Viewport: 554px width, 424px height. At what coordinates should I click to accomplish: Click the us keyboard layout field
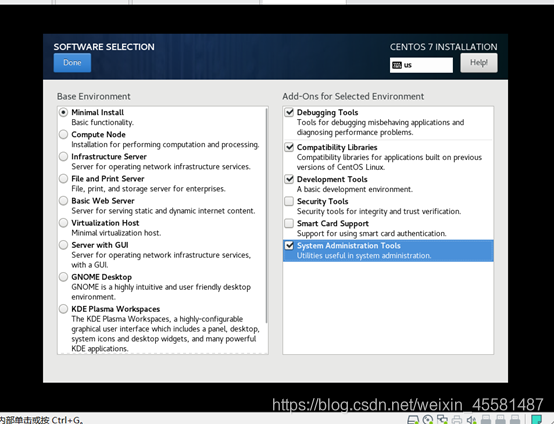[421, 65]
